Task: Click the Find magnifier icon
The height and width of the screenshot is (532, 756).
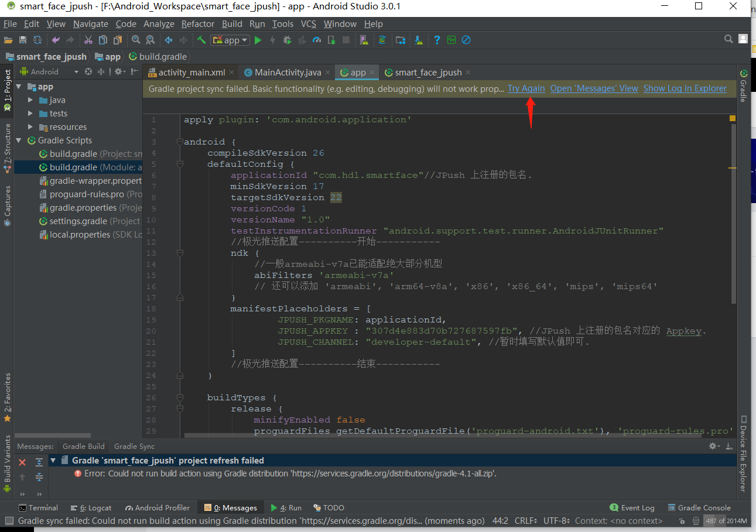Action: [136, 40]
